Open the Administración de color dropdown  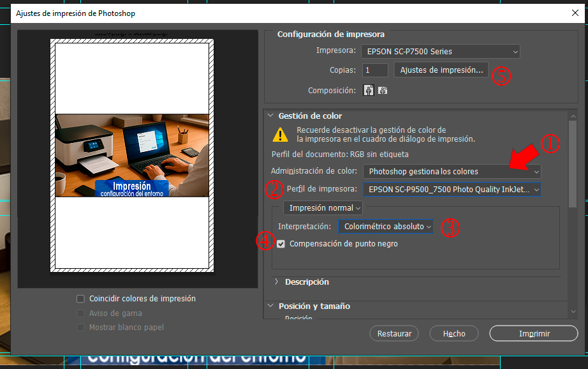click(x=452, y=171)
